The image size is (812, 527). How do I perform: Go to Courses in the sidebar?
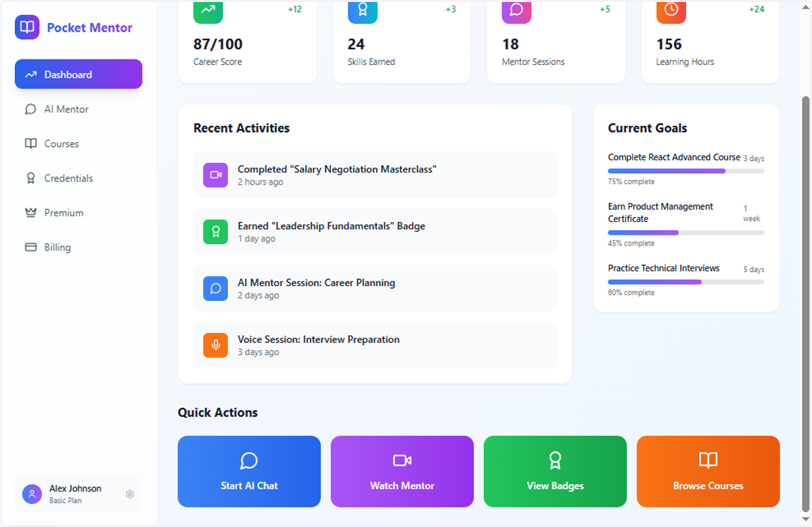click(x=78, y=143)
